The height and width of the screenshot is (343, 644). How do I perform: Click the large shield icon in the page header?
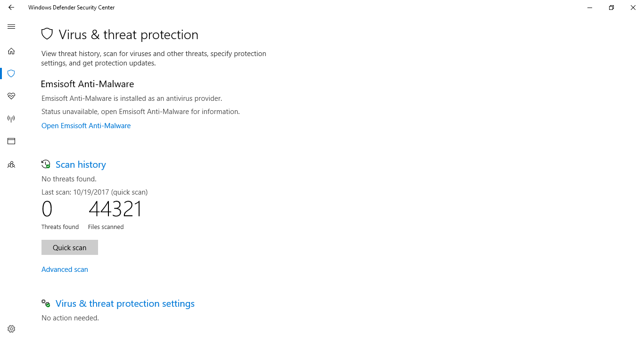click(x=47, y=34)
